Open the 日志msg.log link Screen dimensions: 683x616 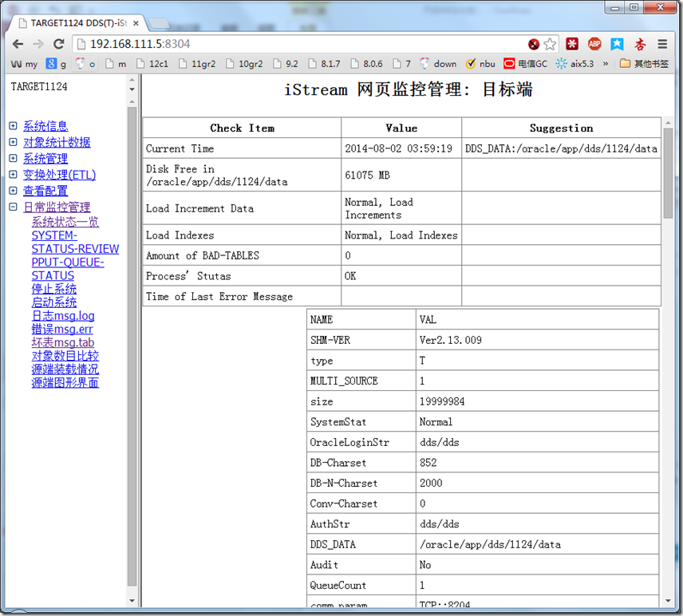click(x=63, y=316)
